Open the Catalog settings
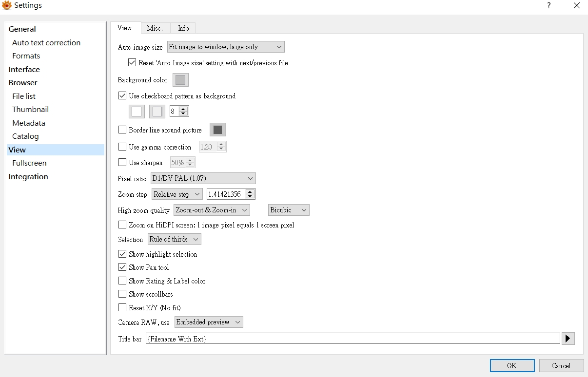 click(x=25, y=136)
